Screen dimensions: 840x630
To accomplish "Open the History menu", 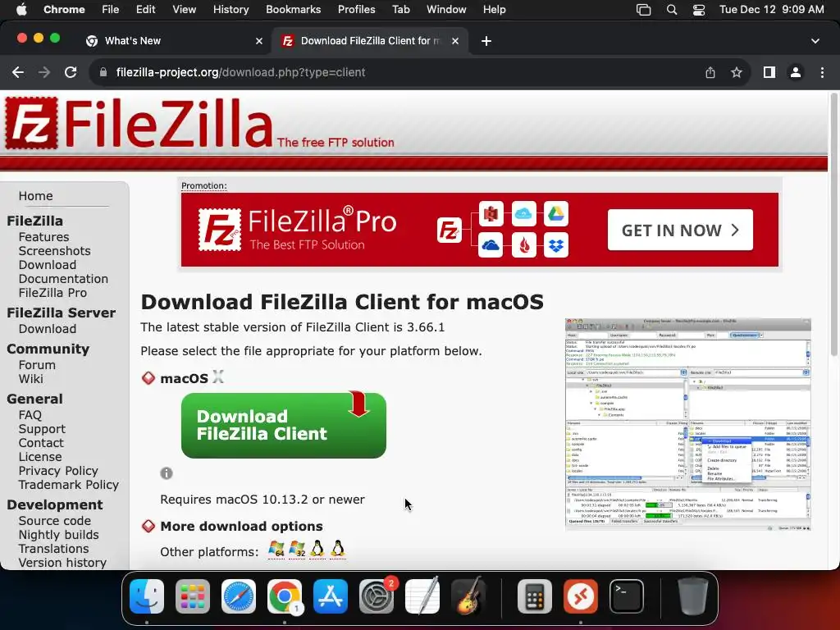I will click(x=231, y=9).
